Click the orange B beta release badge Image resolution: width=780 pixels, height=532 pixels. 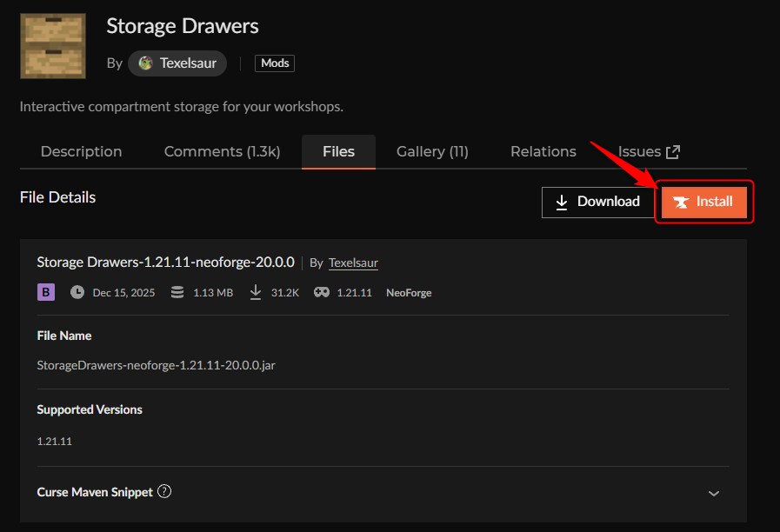(x=44, y=292)
